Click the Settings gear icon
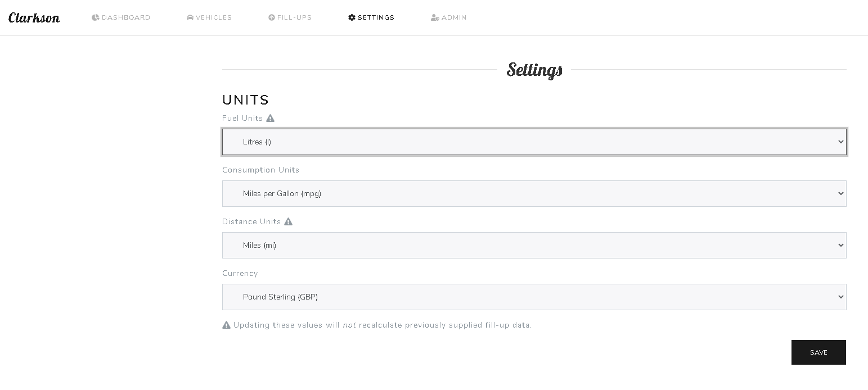 pos(352,17)
